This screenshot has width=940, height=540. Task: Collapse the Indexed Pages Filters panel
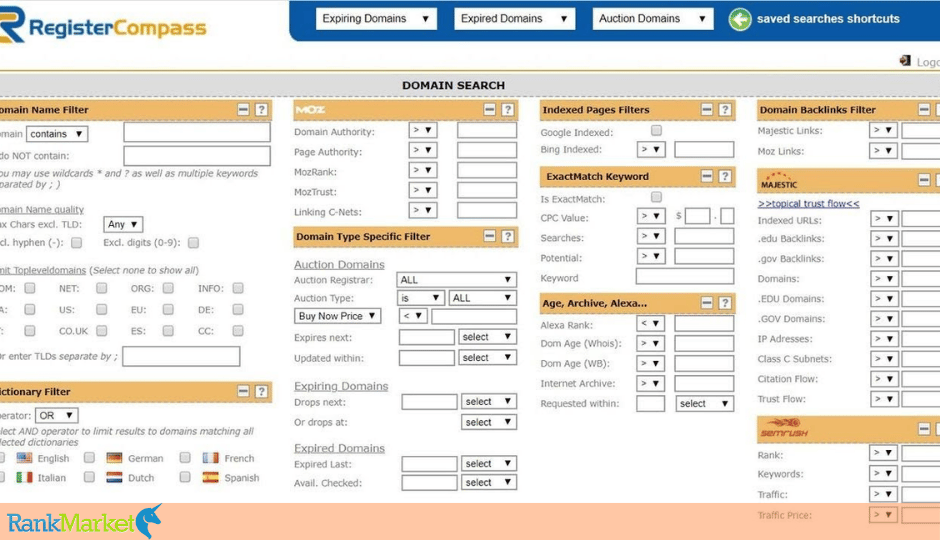point(707,110)
